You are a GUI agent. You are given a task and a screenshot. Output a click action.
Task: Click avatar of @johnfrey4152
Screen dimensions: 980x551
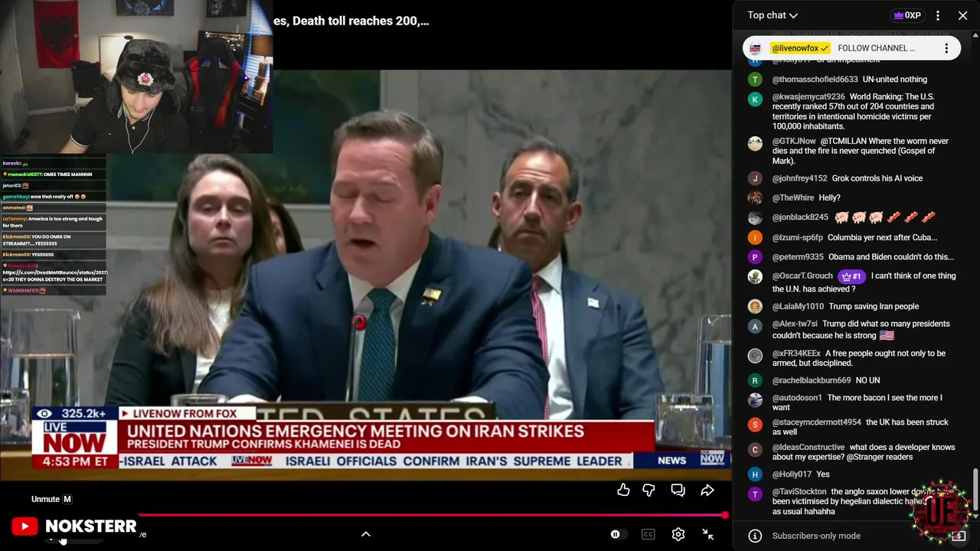[755, 178]
